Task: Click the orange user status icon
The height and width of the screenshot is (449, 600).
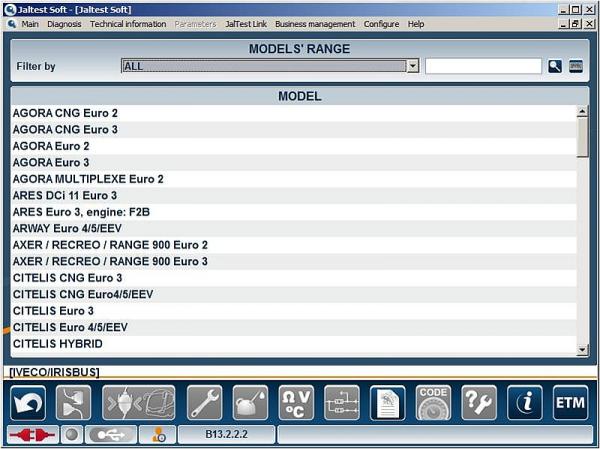Action: pos(158,435)
